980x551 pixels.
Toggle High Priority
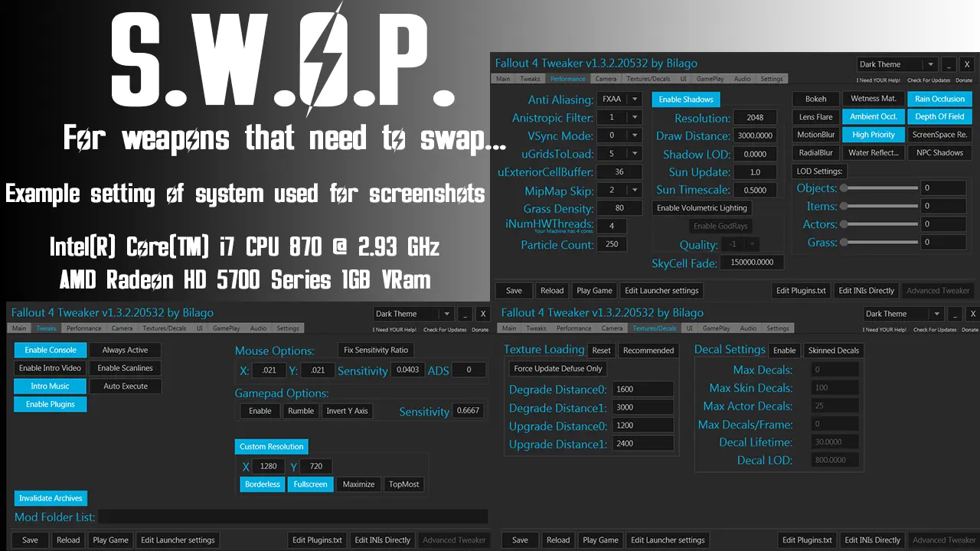point(874,135)
